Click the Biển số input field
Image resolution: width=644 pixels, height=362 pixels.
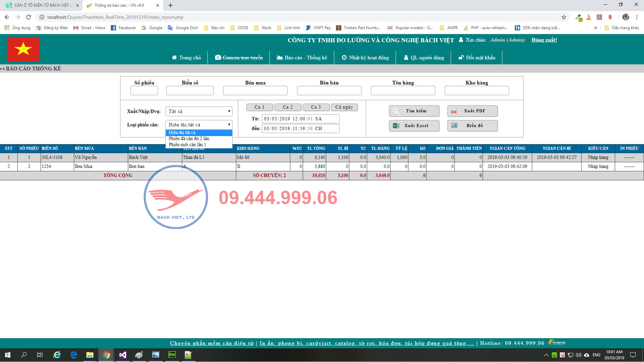point(190,90)
